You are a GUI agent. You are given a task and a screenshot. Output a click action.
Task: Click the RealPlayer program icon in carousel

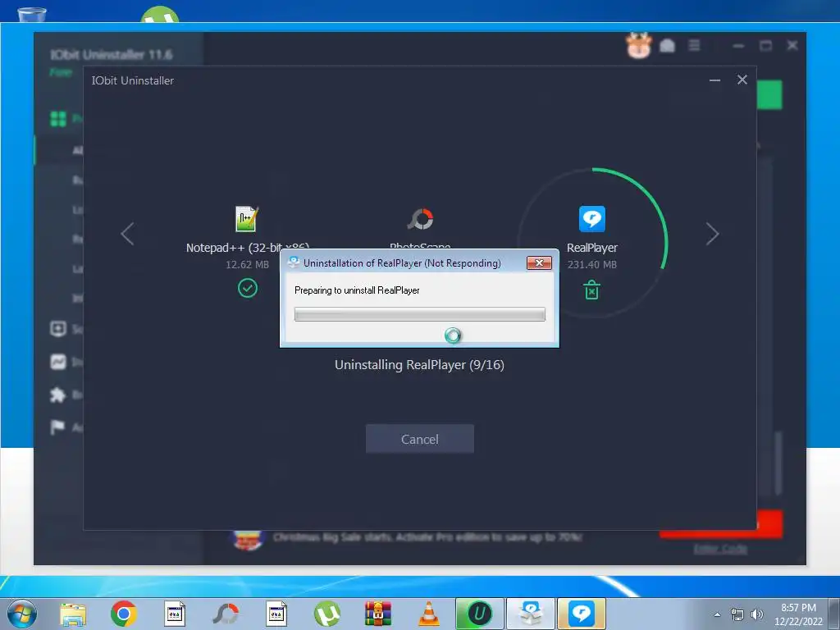(592, 218)
